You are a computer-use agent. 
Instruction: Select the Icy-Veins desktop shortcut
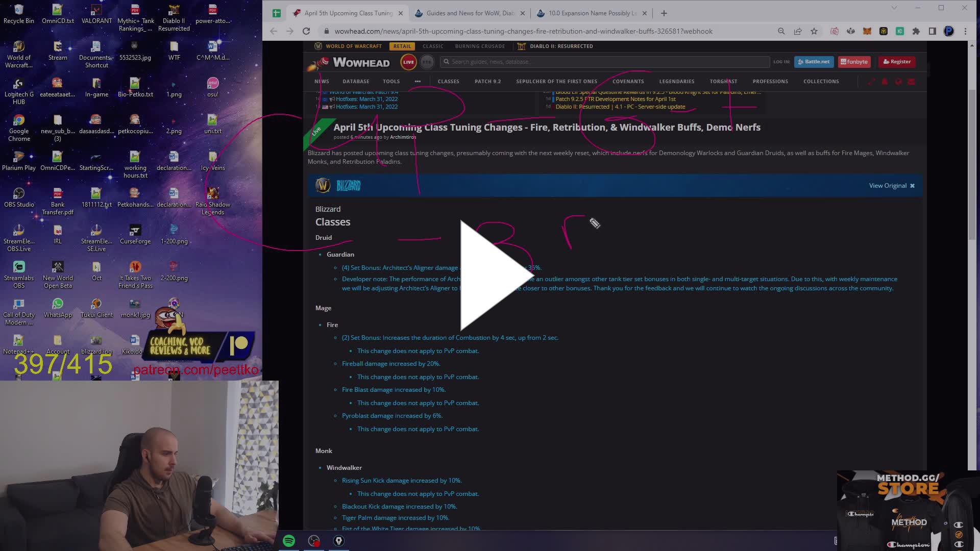coord(213,161)
